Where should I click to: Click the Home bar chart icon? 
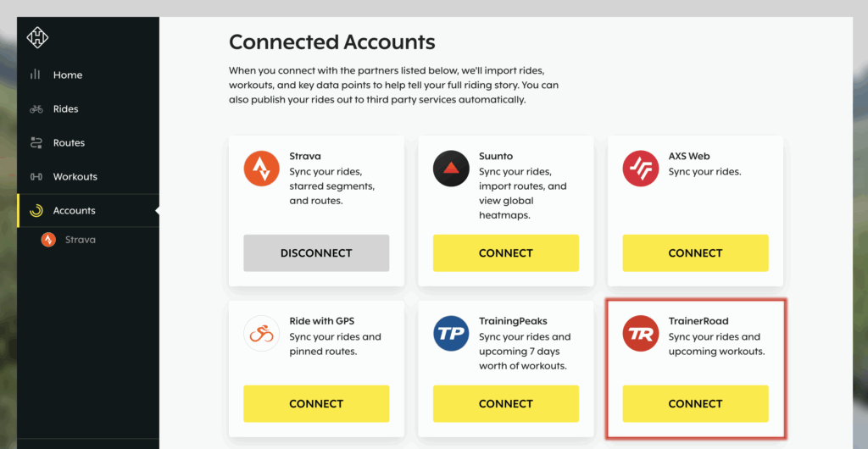pos(36,75)
